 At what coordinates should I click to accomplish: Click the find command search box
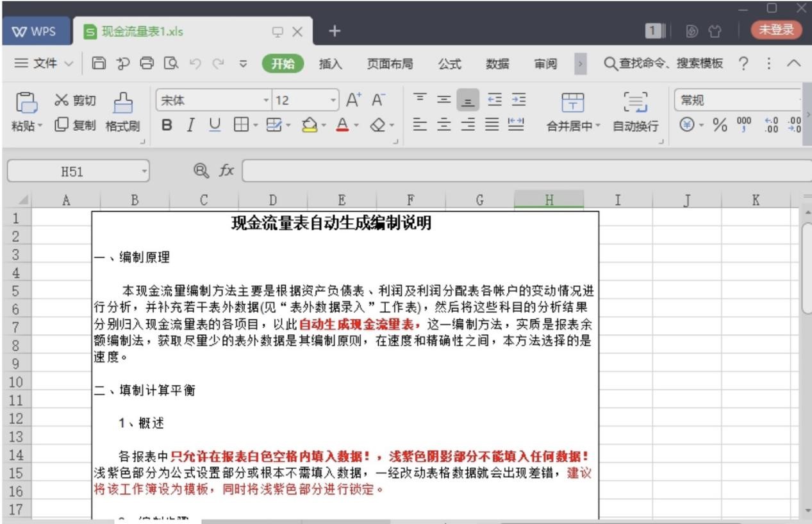coord(663,64)
